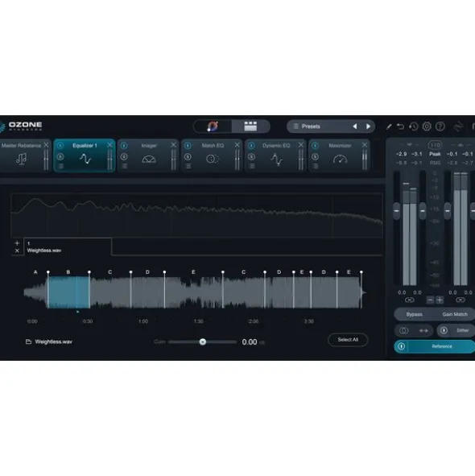Image resolution: width=475 pixels, height=476 pixels.
Task: Click the meter scale minus button
Action: coord(430,300)
